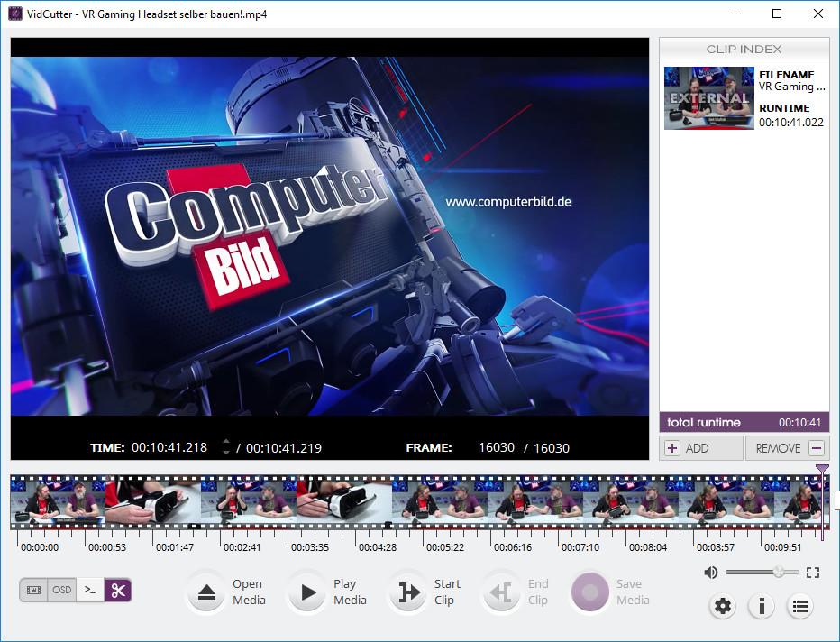840x642 pixels.
Task: Click ADD to add a clip
Action: pyautogui.click(x=700, y=447)
